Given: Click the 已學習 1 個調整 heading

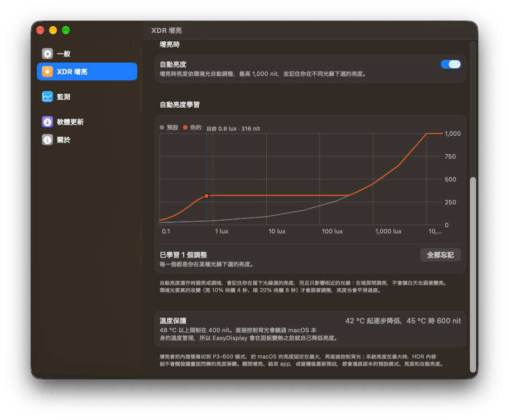Looking at the screenshot, I should coord(184,255).
